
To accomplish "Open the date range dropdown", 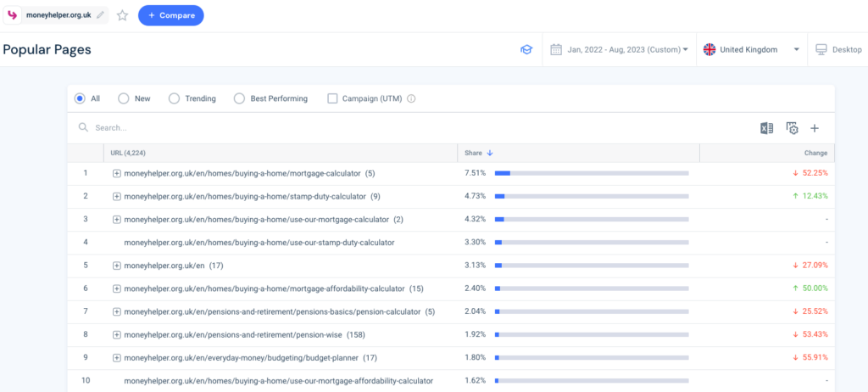I will tap(619, 50).
